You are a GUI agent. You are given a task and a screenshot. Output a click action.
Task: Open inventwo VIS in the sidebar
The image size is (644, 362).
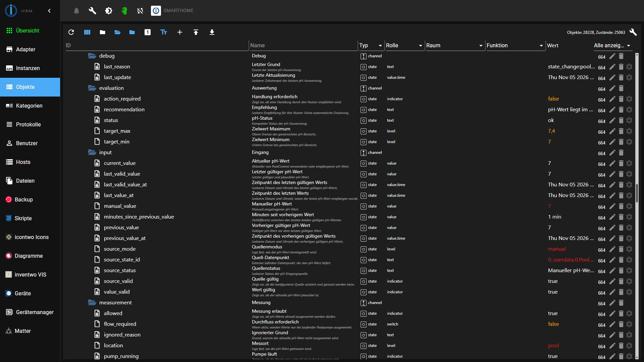[x=30, y=275]
